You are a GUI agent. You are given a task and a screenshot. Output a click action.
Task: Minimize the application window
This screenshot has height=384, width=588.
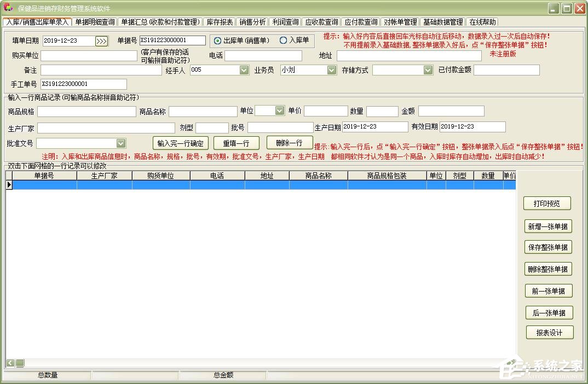pos(554,8)
